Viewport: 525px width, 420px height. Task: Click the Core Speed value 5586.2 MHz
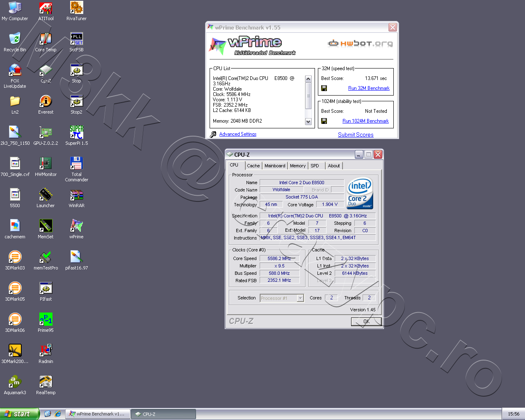pos(279,258)
